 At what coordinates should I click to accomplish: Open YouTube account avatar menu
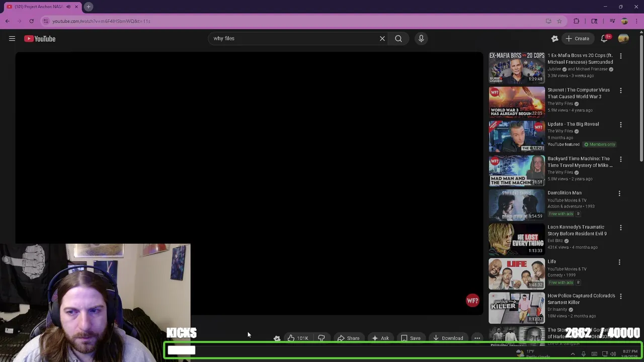[x=623, y=39]
